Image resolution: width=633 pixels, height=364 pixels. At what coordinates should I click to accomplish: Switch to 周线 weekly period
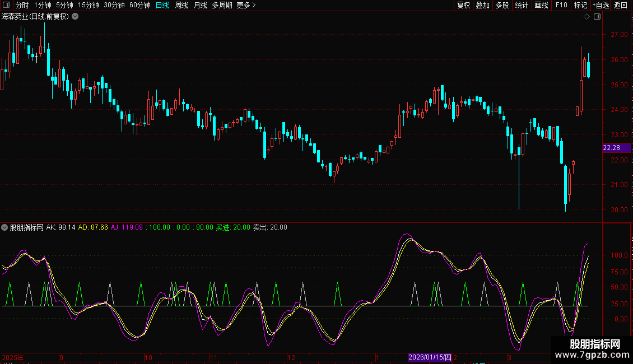pyautogui.click(x=181, y=5)
